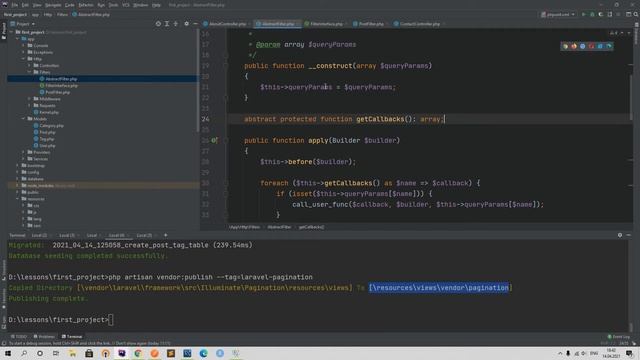This screenshot has width=640, height=360.
Task: Open the TODO tool window button
Action: click(x=19, y=337)
